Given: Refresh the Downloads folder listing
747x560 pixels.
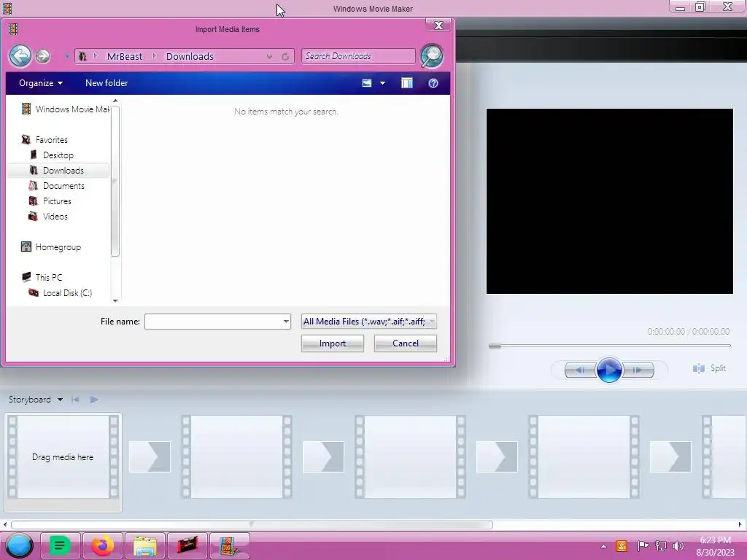Looking at the screenshot, I should [285, 56].
